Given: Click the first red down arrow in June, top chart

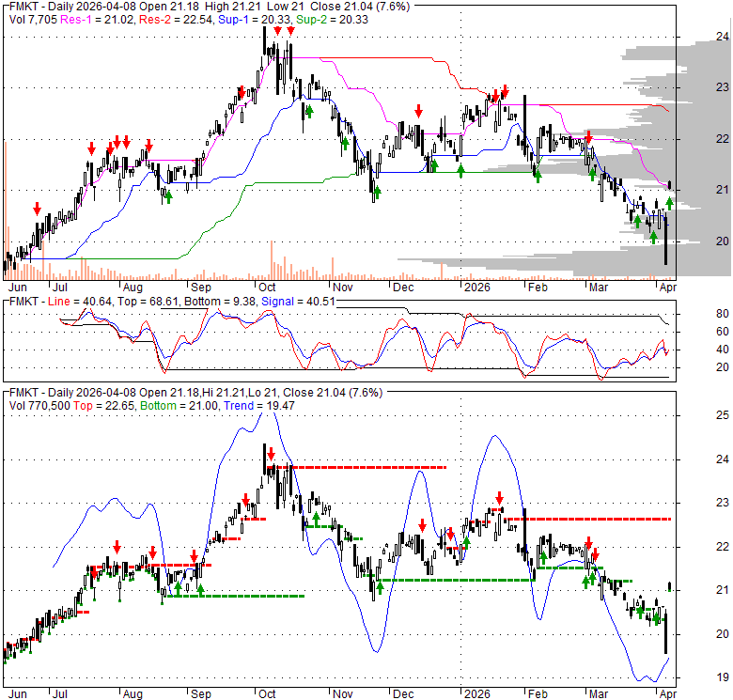Looking at the screenshot, I should click(37, 209).
